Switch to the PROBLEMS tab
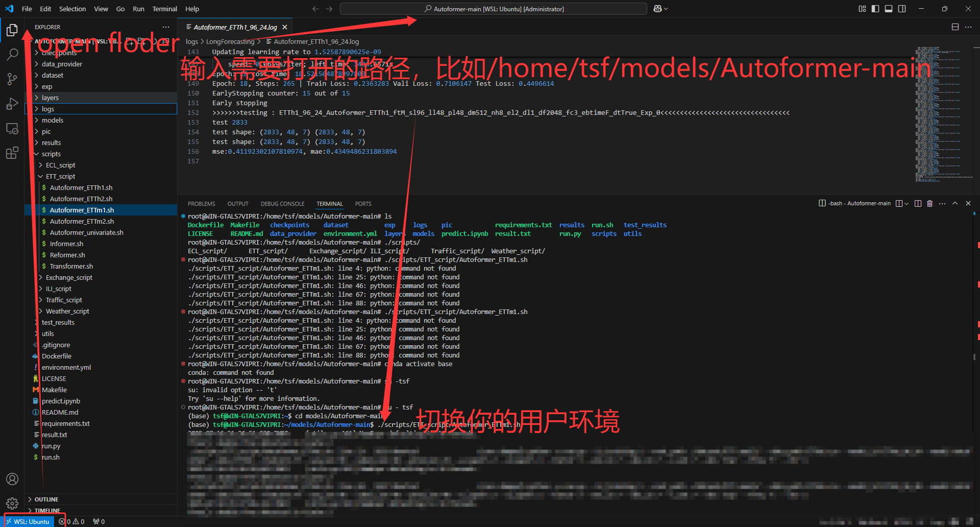The width and height of the screenshot is (980, 527). (x=202, y=204)
